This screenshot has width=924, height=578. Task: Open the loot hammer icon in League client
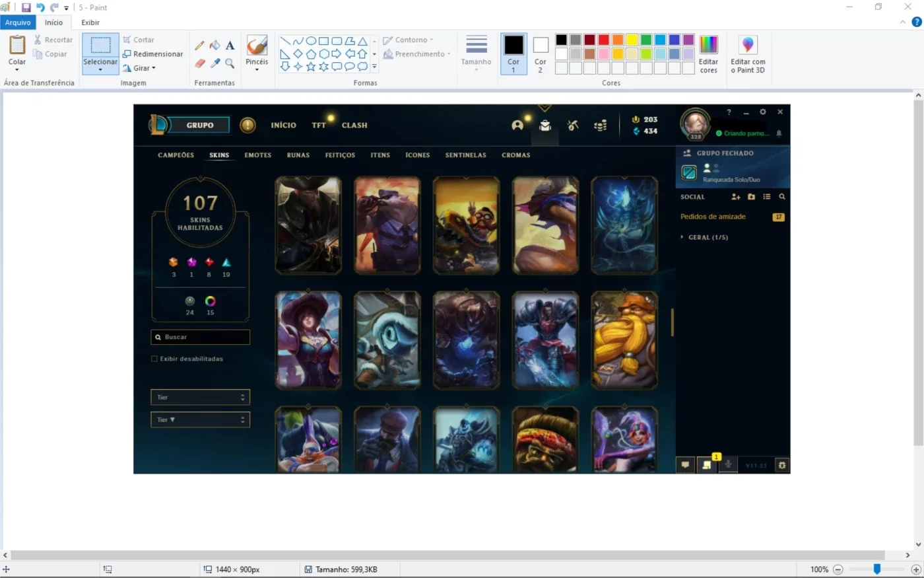[x=573, y=125]
